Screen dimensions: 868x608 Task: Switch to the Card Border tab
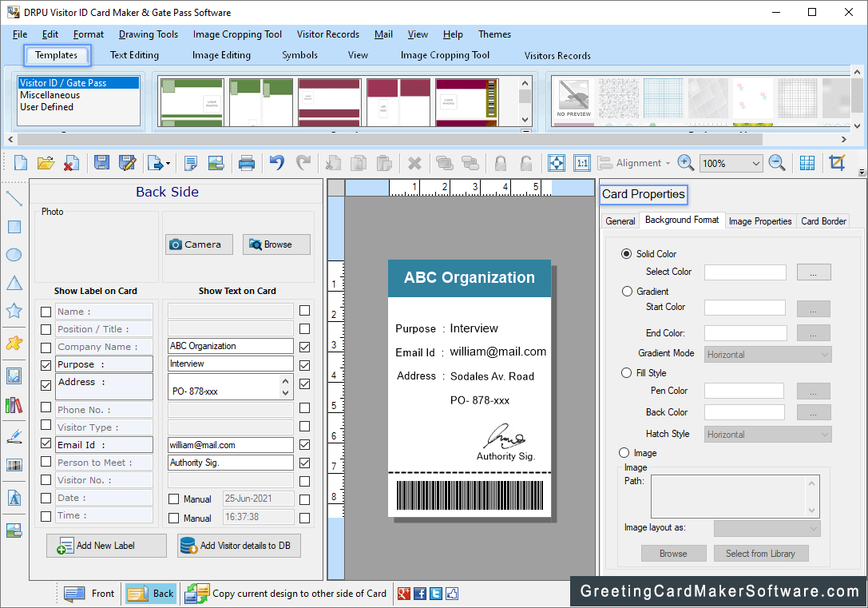click(x=824, y=221)
